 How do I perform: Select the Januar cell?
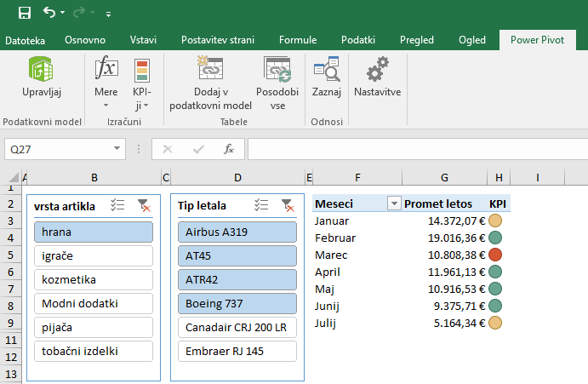pos(357,221)
